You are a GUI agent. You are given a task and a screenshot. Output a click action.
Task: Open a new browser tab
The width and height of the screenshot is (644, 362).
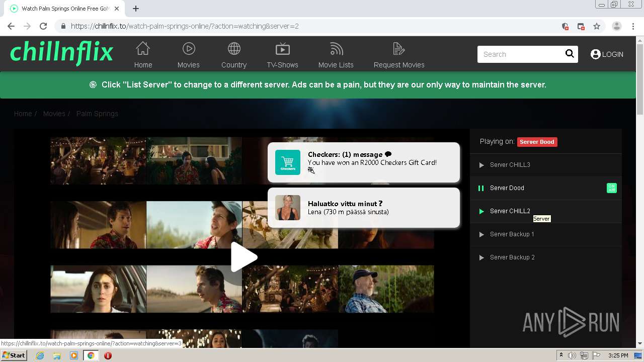pos(136,9)
